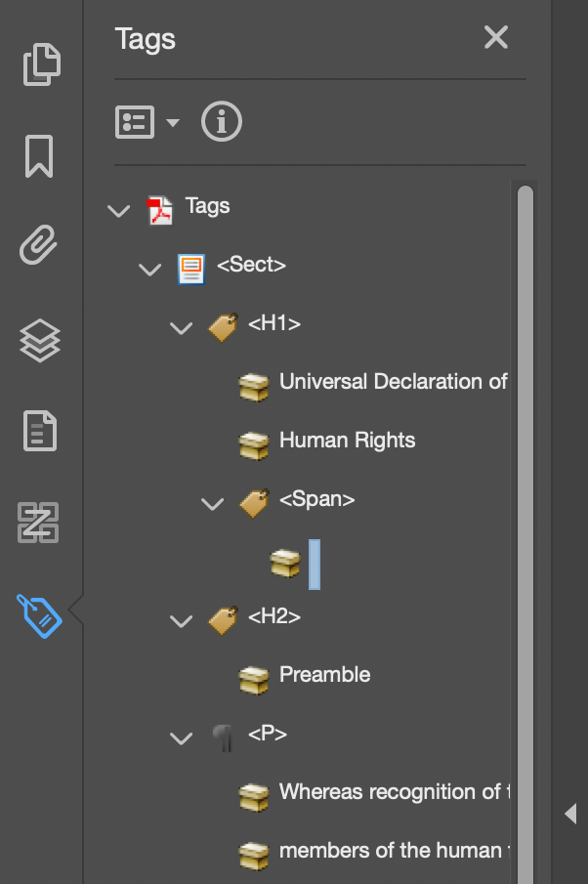
Task: Open the Attachments paperclip panel
Action: coord(40,246)
